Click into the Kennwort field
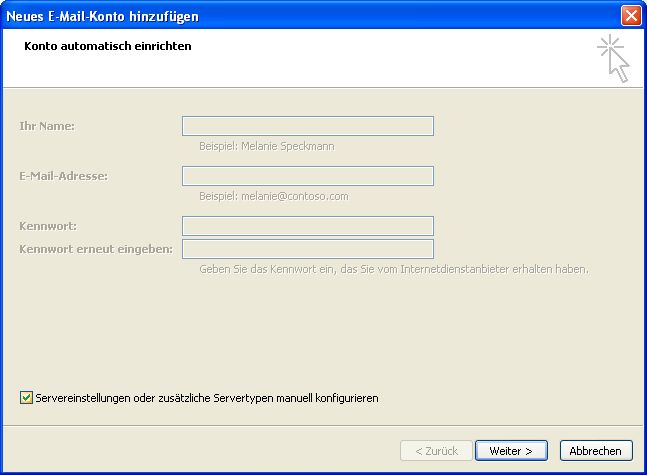This screenshot has height=475, width=647. (307, 226)
